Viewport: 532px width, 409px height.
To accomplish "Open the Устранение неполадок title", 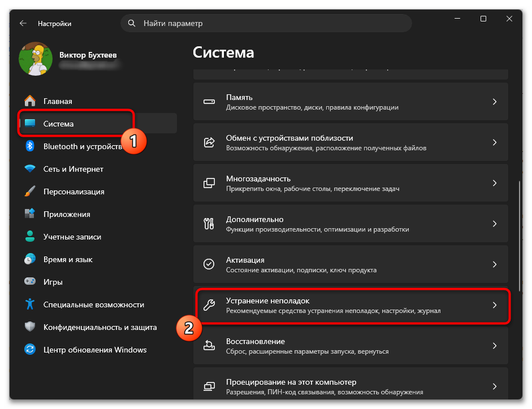I will click(x=268, y=301).
